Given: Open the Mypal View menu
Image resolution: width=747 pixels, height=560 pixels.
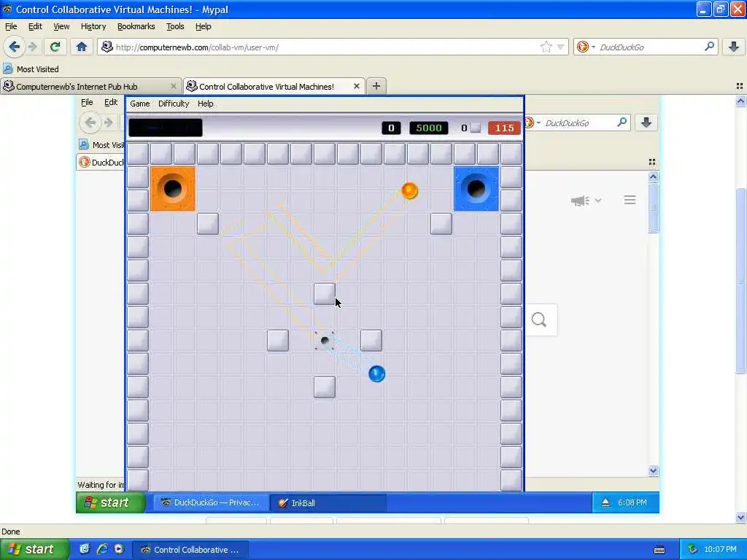Looking at the screenshot, I should [61, 26].
